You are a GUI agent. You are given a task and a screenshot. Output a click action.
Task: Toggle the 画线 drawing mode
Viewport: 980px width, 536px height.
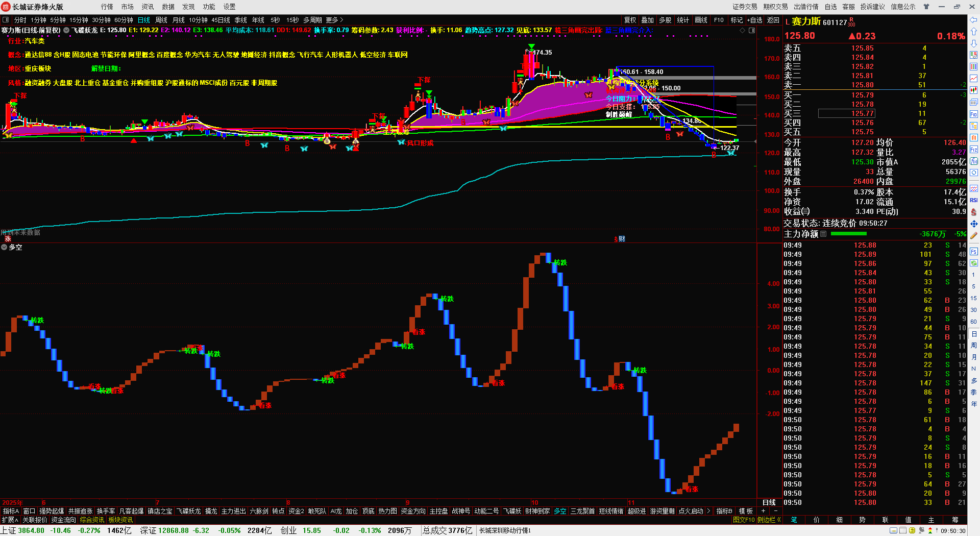coord(701,20)
